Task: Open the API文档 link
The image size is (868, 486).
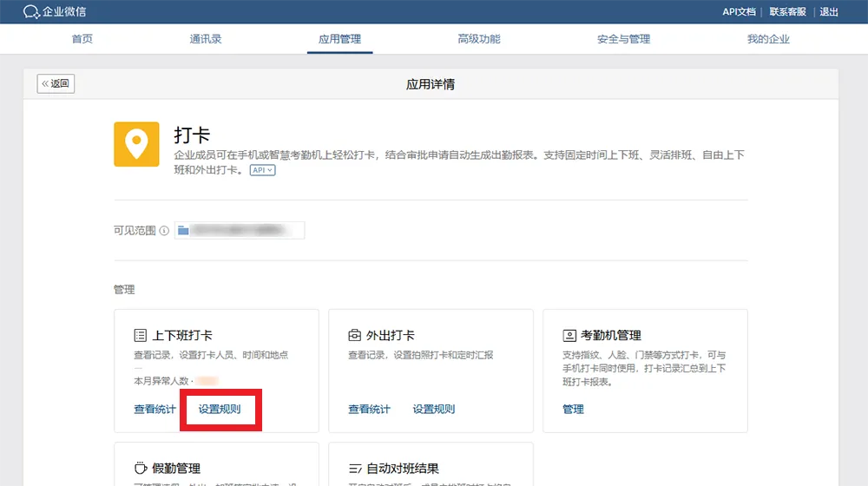Action: (x=739, y=11)
